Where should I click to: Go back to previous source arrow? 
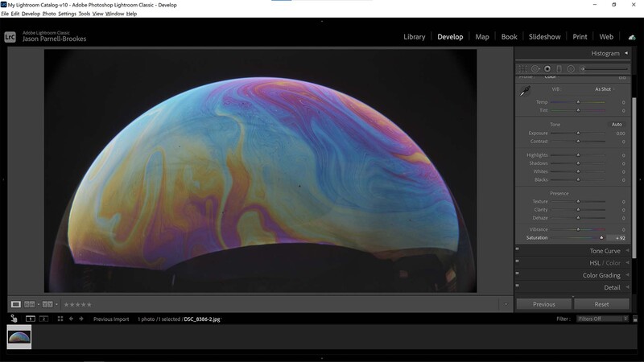(x=71, y=319)
